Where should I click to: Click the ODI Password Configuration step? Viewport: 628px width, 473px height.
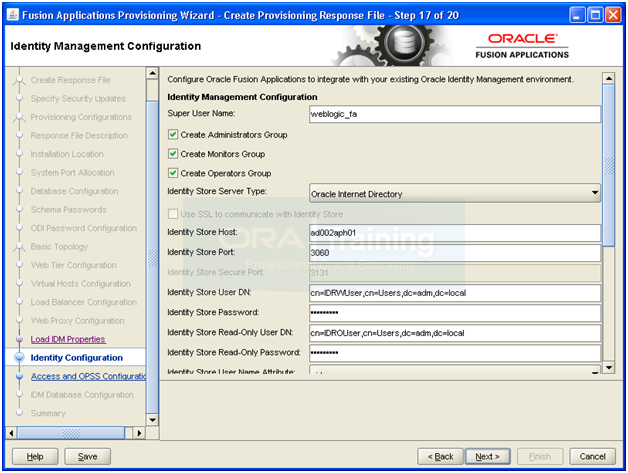tap(84, 228)
